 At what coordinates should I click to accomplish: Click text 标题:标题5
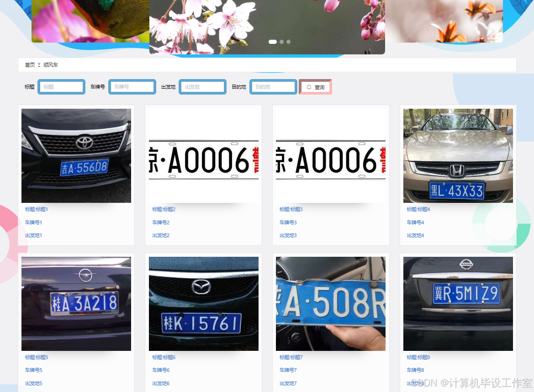click(37, 357)
